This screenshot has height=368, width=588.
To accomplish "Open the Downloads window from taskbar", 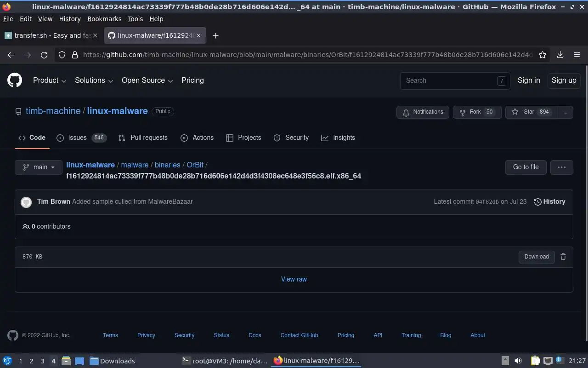I will click(x=113, y=361).
